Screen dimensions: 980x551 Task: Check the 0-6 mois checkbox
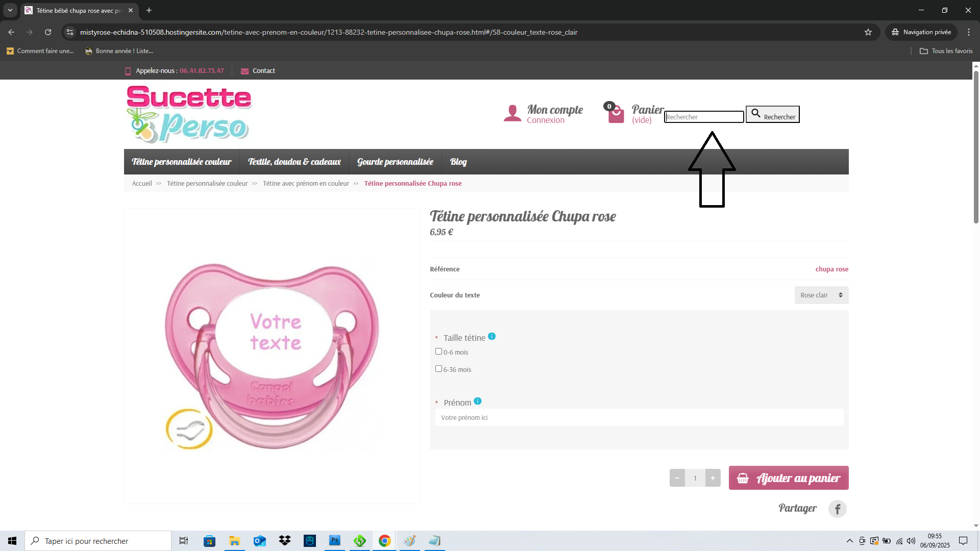point(438,352)
